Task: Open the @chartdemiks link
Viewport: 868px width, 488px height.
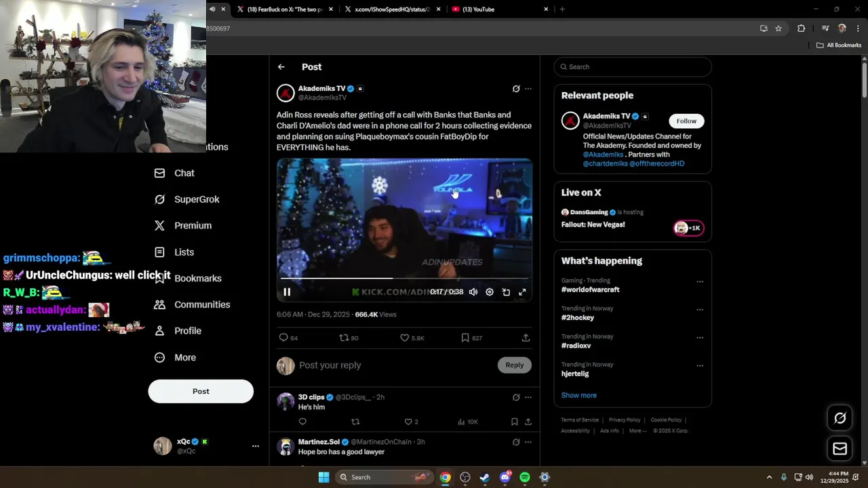Action: [605, 164]
